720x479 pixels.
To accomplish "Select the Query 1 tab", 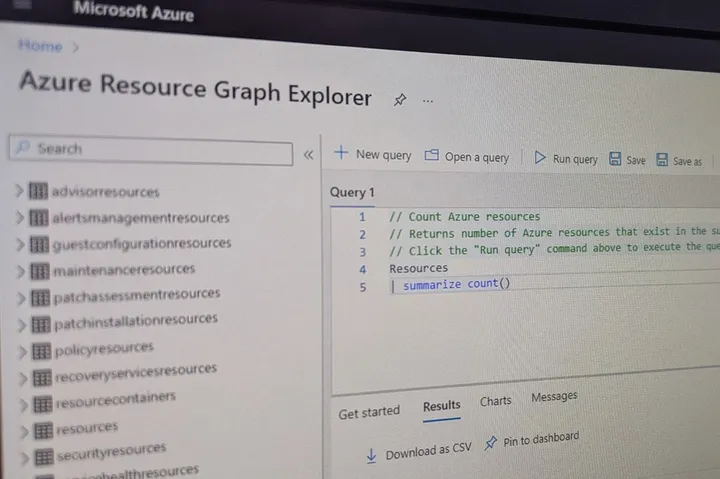I will (x=352, y=192).
